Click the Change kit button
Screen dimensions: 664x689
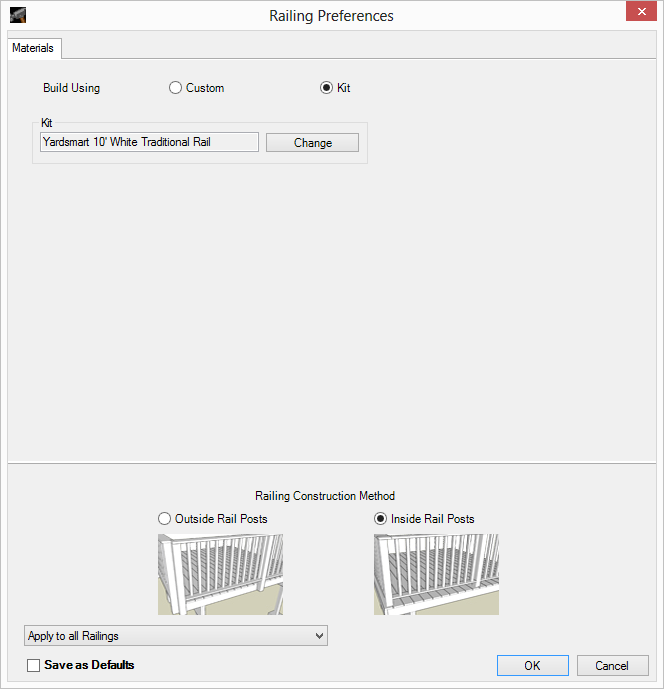coord(312,143)
